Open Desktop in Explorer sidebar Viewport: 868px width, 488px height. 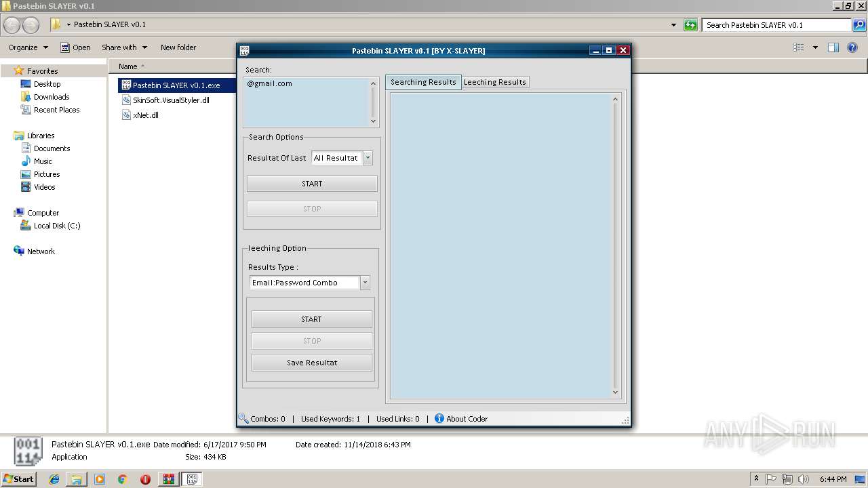pyautogui.click(x=47, y=84)
